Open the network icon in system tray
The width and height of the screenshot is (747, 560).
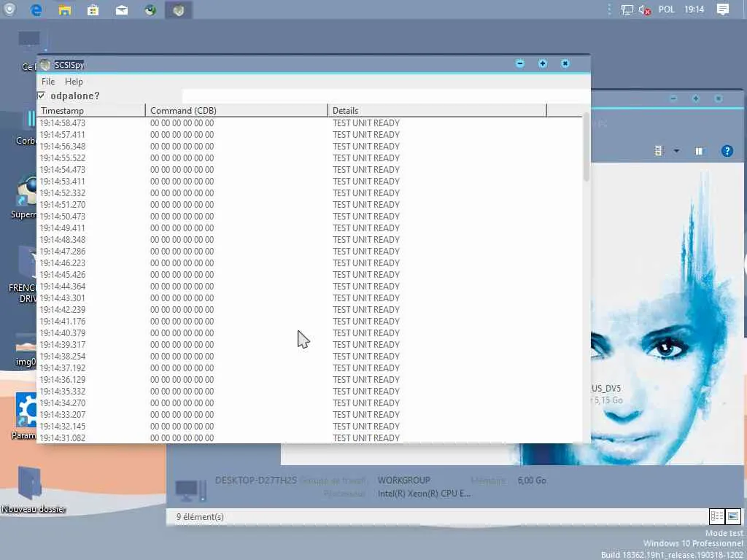coord(627,9)
